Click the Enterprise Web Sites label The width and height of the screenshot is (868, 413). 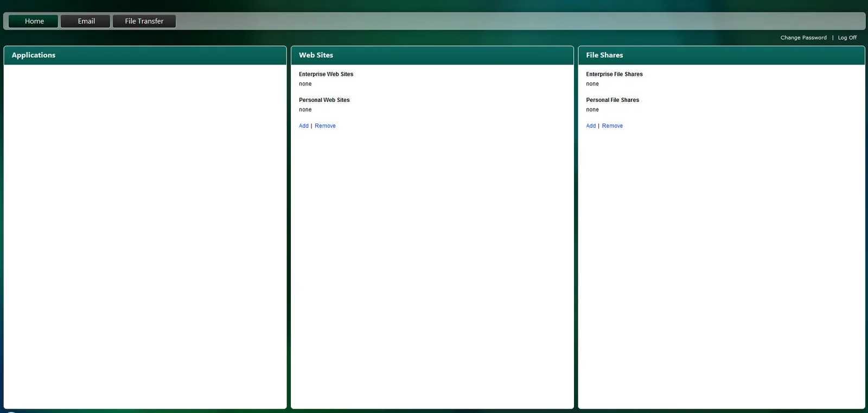pos(326,74)
